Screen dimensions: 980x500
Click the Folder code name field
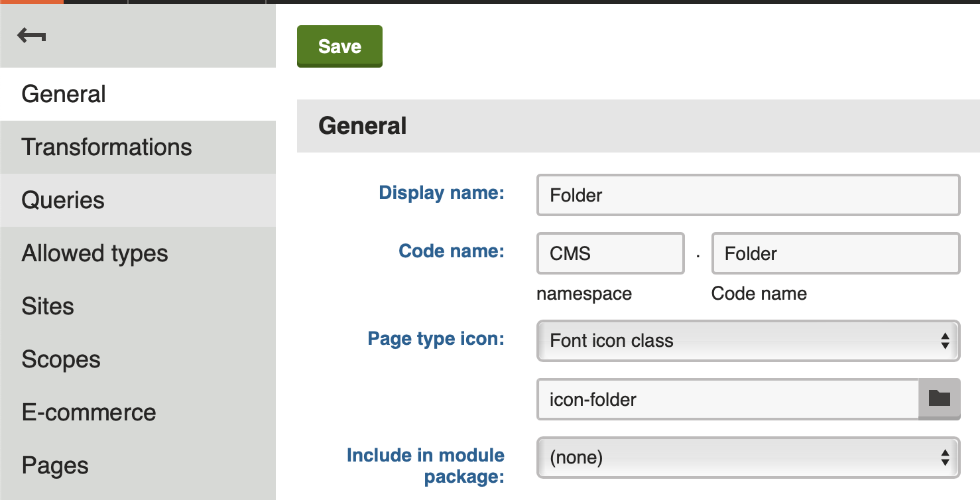(835, 253)
